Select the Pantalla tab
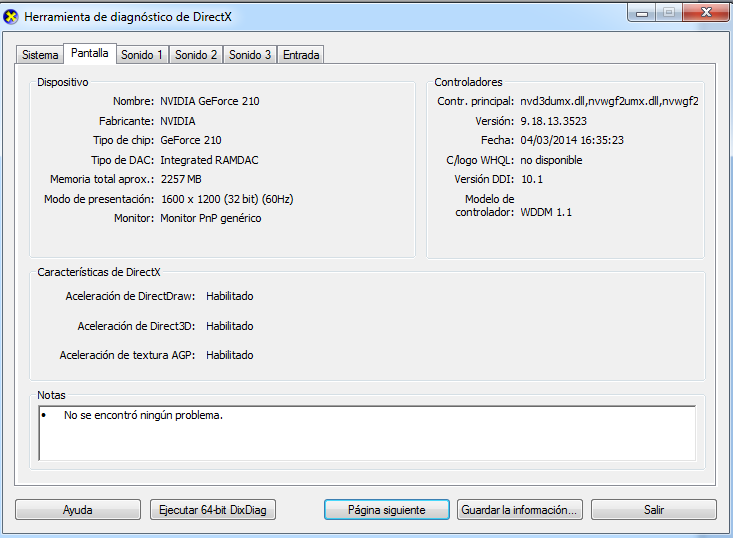Screen dimensions: 733x538 89,53
